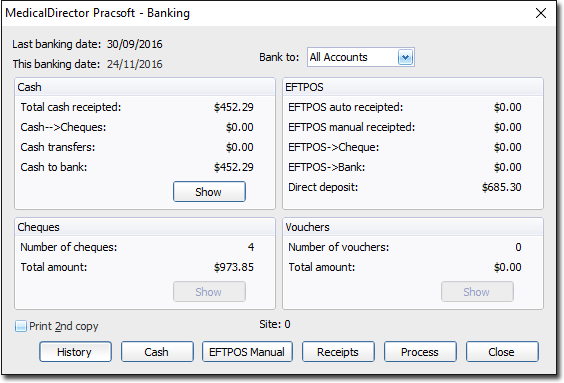Close the Banking window with X
564x383 pixels.
541,13
